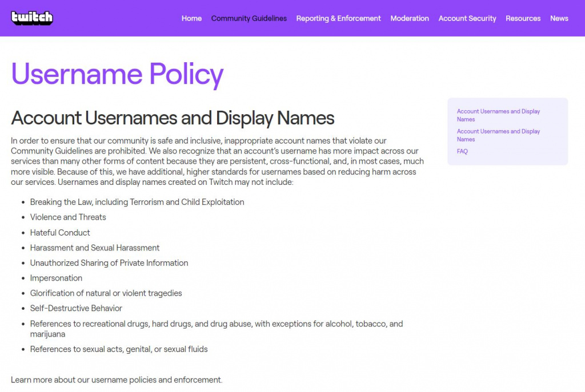
Task: Click the Account Usernames and Display Names heading
Action: click(173, 118)
